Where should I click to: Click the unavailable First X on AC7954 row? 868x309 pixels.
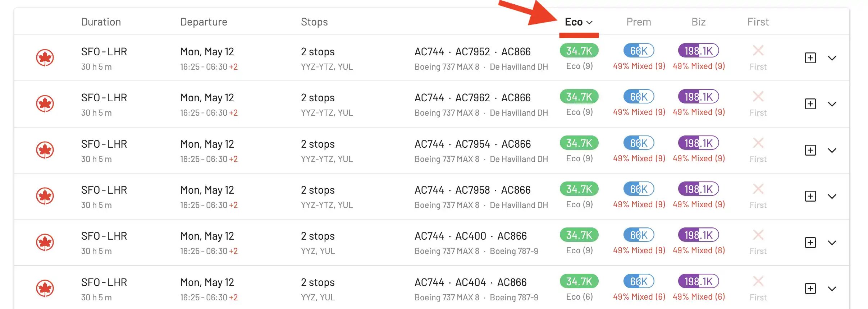pyautogui.click(x=758, y=143)
